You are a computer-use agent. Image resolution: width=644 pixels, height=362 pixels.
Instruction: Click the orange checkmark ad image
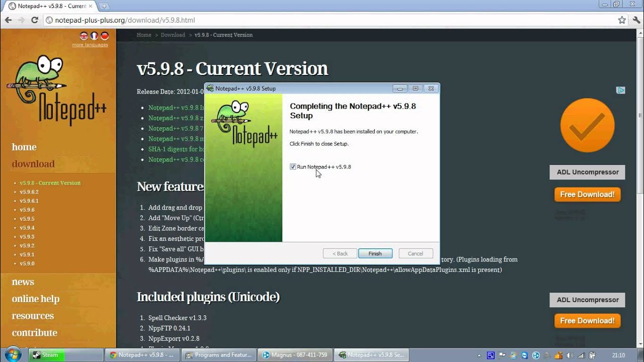[x=587, y=126]
